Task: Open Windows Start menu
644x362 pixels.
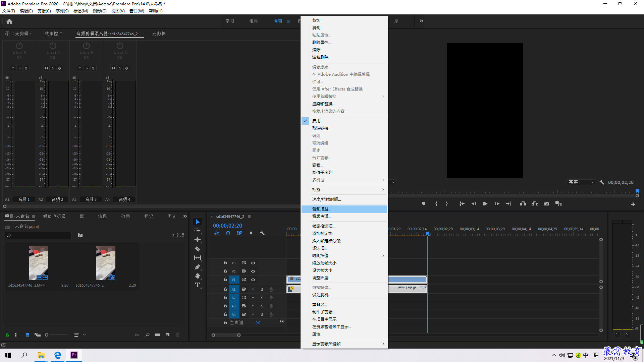Action: [x=8, y=355]
